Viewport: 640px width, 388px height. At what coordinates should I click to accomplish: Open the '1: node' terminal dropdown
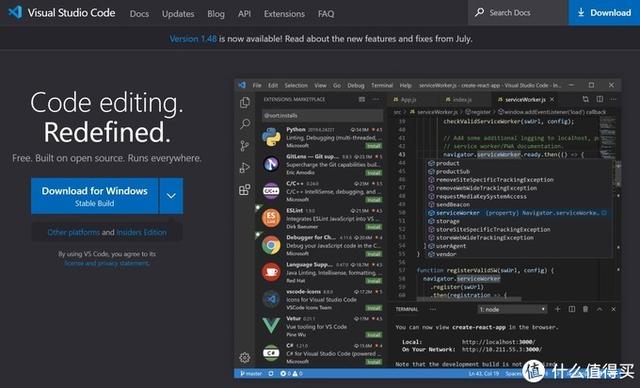[x=512, y=310]
